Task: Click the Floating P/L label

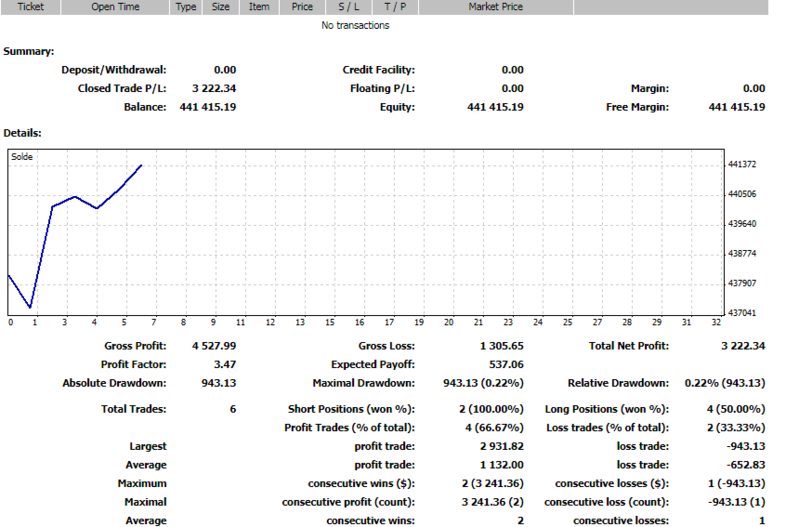Action: (x=383, y=89)
